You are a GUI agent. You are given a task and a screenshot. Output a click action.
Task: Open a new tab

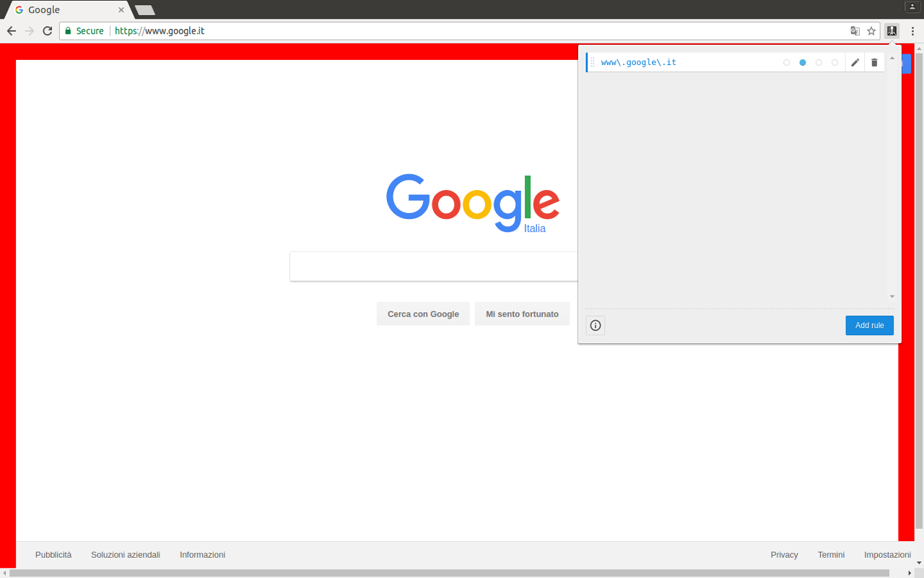pos(144,10)
